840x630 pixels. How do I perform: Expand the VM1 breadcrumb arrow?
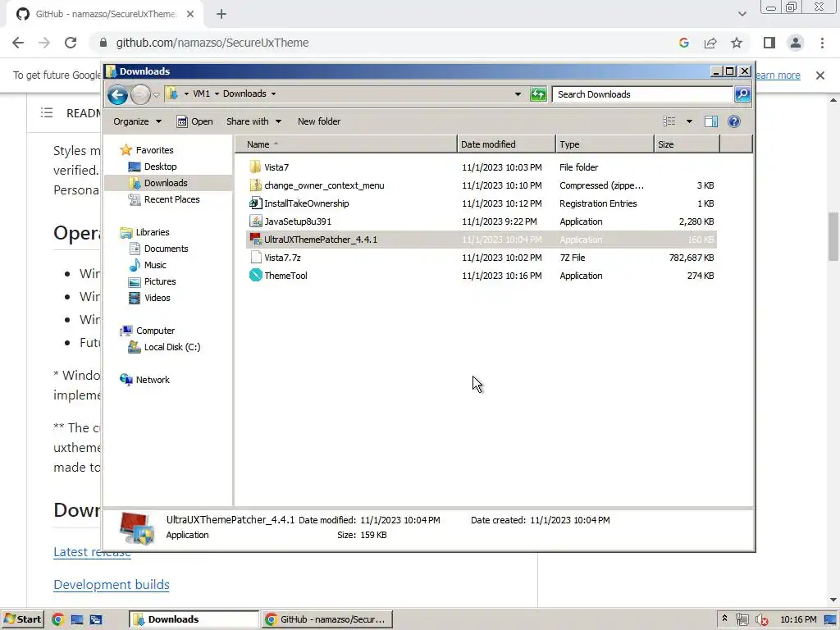(217, 94)
